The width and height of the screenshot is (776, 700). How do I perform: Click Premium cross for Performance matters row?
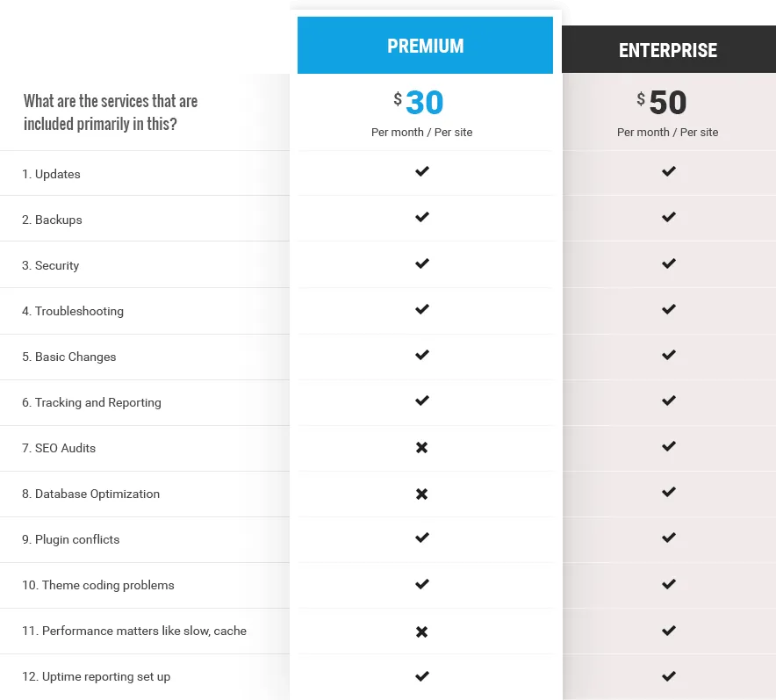point(421,631)
